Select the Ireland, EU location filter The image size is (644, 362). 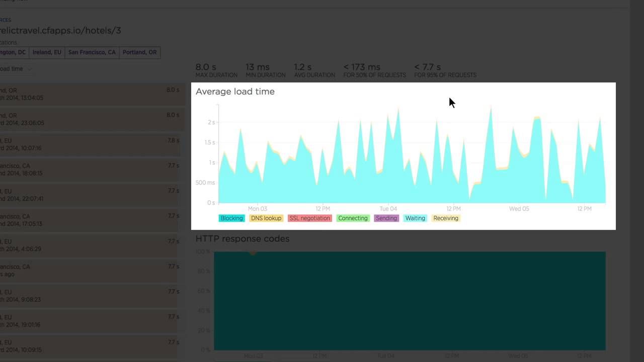pos(47,52)
